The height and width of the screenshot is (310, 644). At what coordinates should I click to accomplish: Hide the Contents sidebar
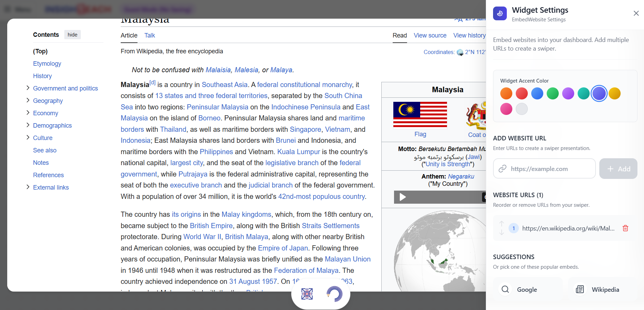[72, 35]
